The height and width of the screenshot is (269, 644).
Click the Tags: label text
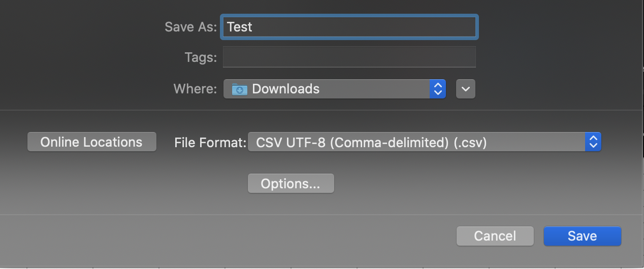[201, 57]
